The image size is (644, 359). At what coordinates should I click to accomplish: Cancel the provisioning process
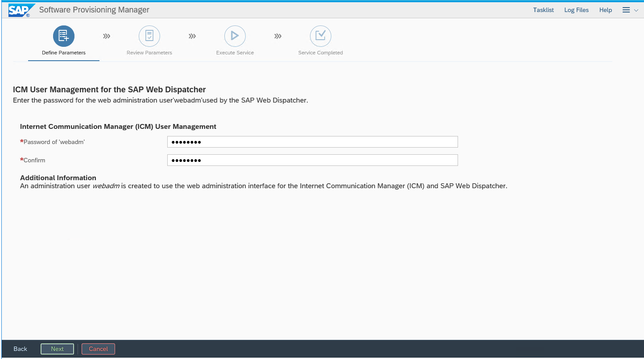click(x=98, y=349)
